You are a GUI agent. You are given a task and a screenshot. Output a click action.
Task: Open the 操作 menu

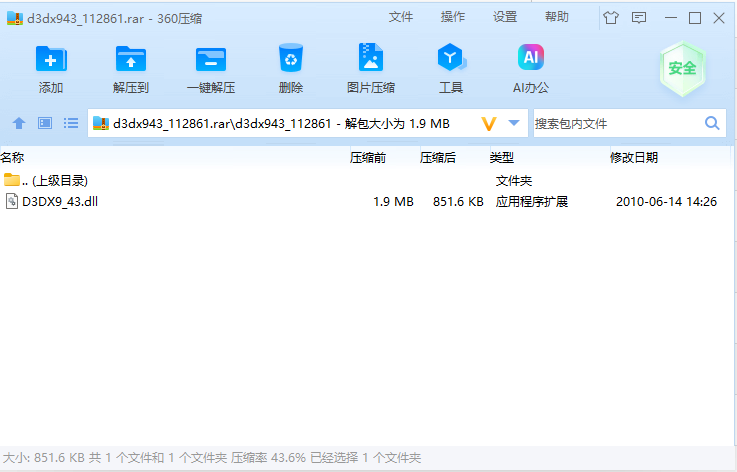(x=453, y=17)
